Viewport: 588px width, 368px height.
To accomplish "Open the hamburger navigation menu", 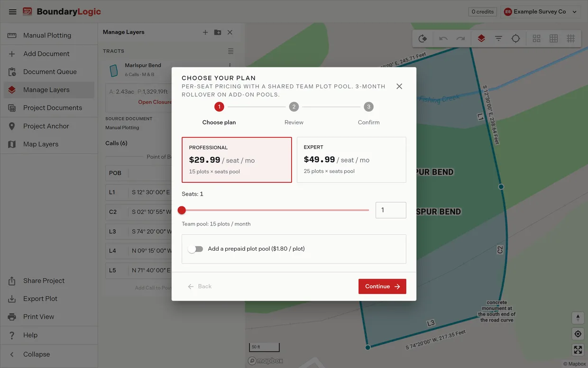I will 13,11.
